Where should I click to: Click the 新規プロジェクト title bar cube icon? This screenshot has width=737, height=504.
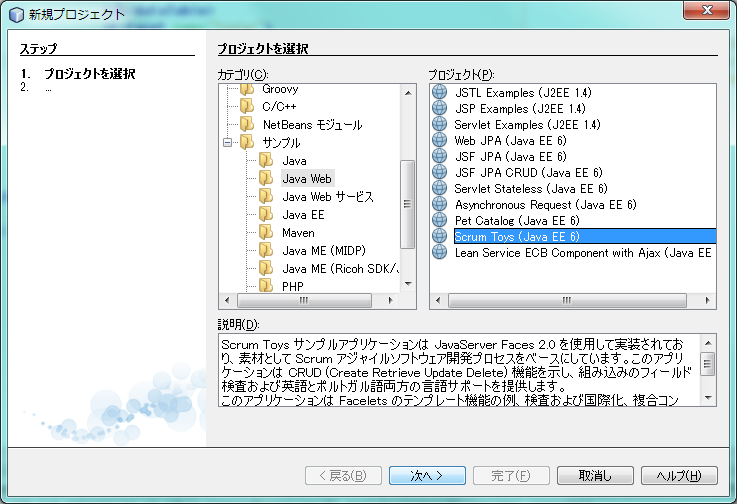(x=16, y=15)
